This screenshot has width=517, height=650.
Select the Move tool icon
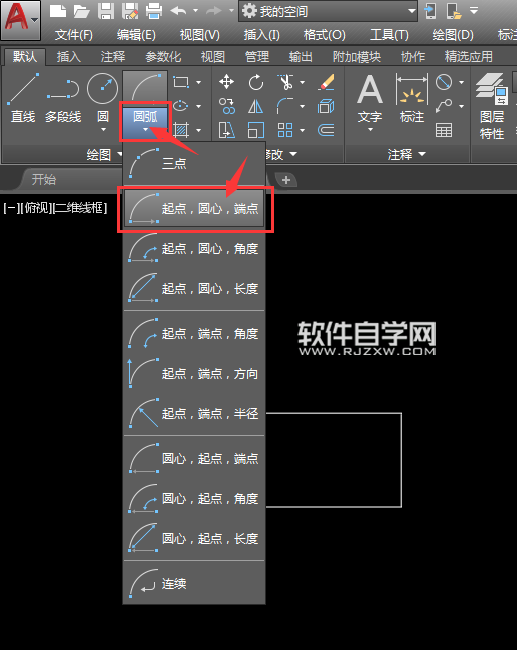(x=226, y=82)
